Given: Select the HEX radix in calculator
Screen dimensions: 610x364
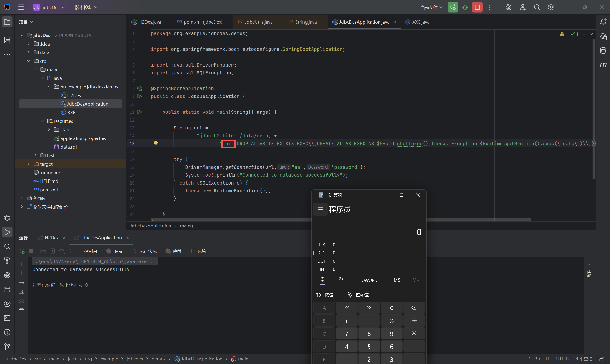Looking at the screenshot, I should 321,245.
